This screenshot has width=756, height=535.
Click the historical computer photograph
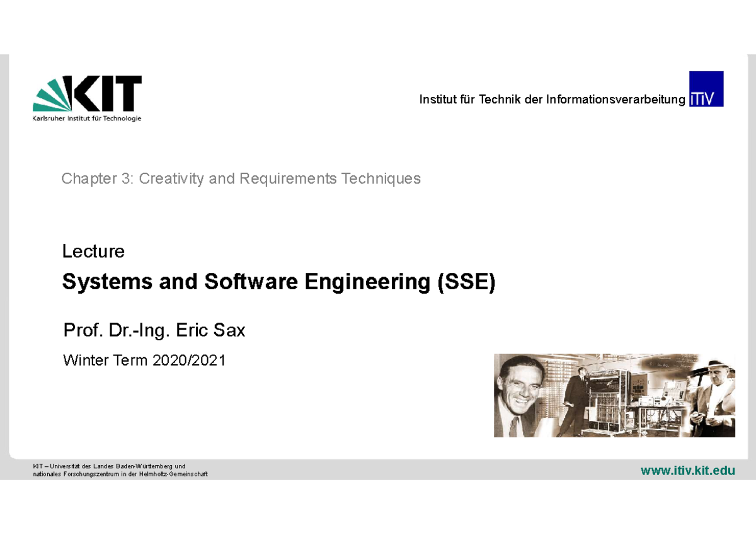coord(614,394)
